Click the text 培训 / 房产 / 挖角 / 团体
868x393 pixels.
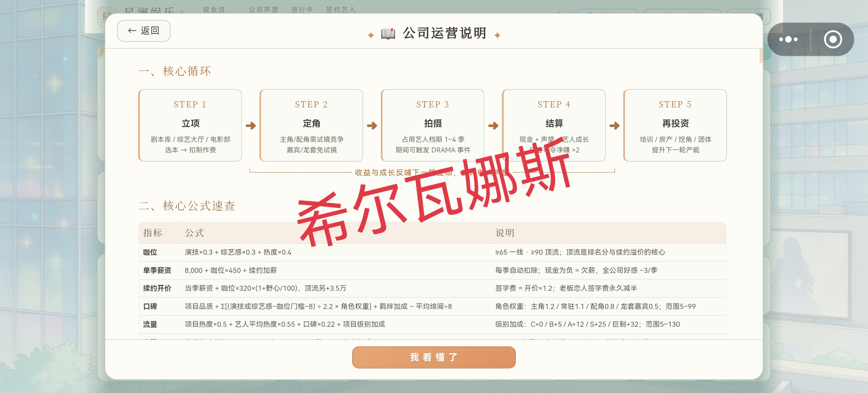[x=675, y=139]
